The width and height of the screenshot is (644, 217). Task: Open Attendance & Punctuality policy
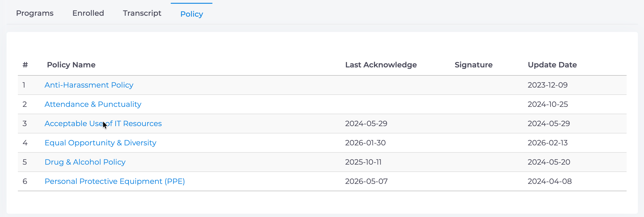[x=93, y=104]
